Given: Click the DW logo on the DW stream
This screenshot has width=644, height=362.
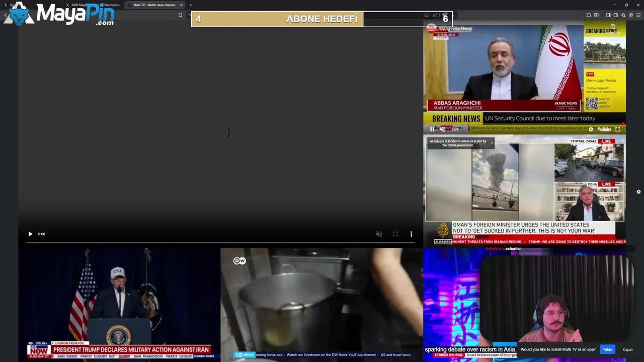Looking at the screenshot, I should click(x=239, y=260).
